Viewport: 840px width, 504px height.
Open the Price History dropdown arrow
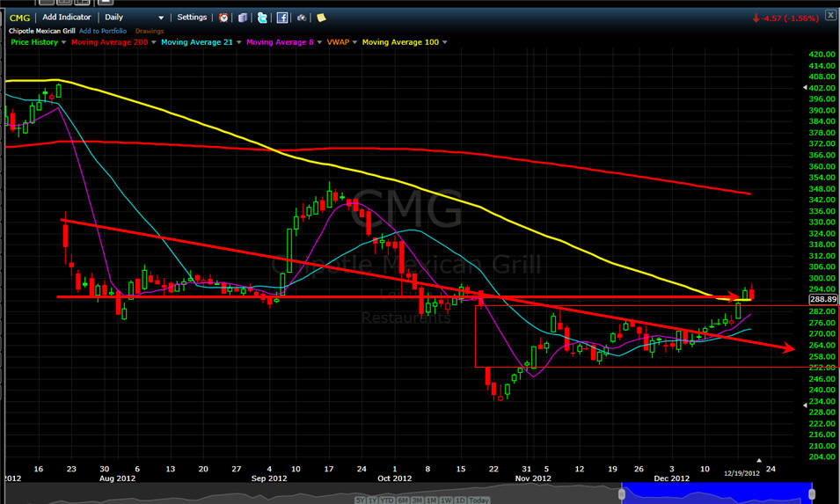(63, 42)
